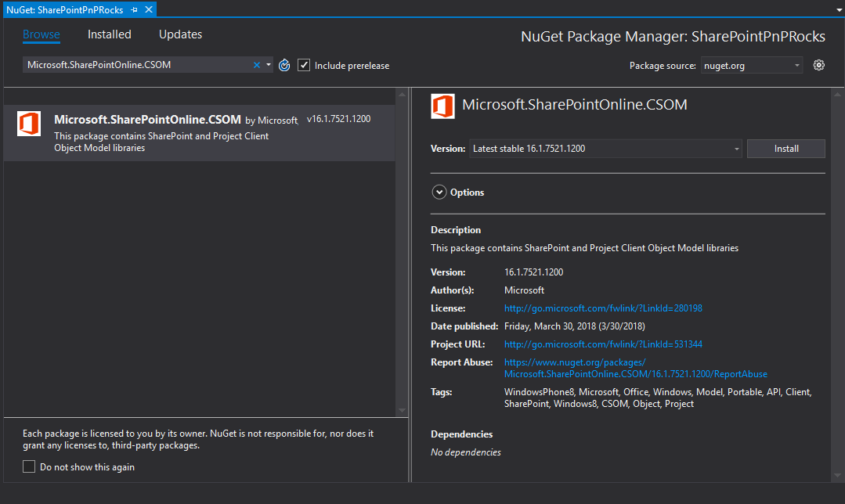This screenshot has height=504, width=845.
Task: Open document tab overflow arrow at top right
Action: click(838, 10)
